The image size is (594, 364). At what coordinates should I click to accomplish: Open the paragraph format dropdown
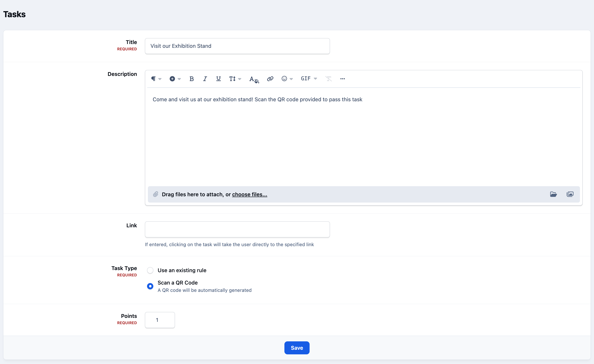point(156,79)
